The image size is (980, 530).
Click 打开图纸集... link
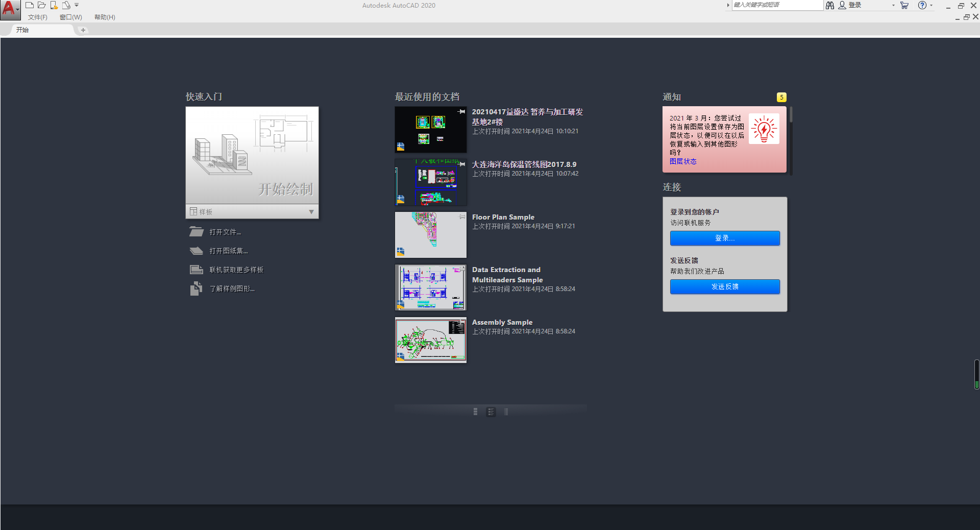point(229,251)
